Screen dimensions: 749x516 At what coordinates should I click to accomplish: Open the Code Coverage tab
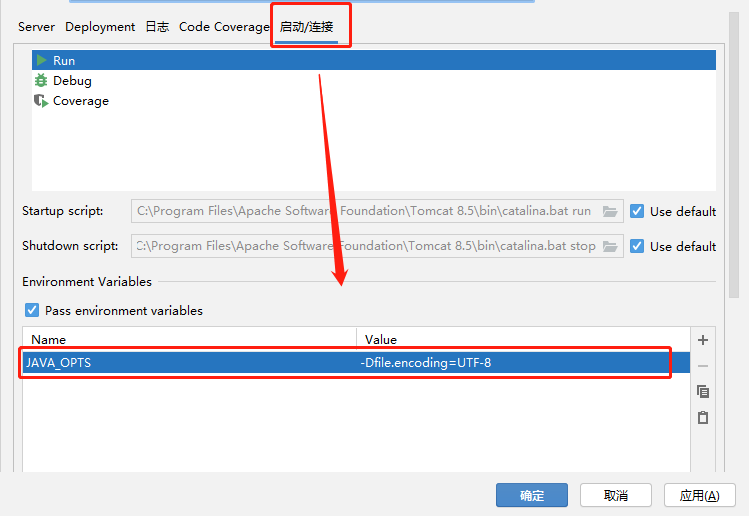coord(224,27)
